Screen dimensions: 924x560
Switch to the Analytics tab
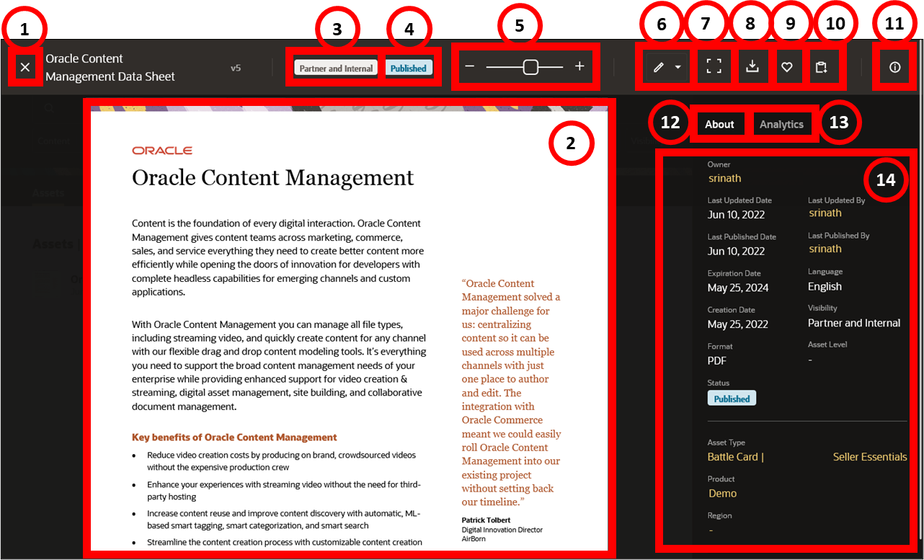click(x=781, y=124)
